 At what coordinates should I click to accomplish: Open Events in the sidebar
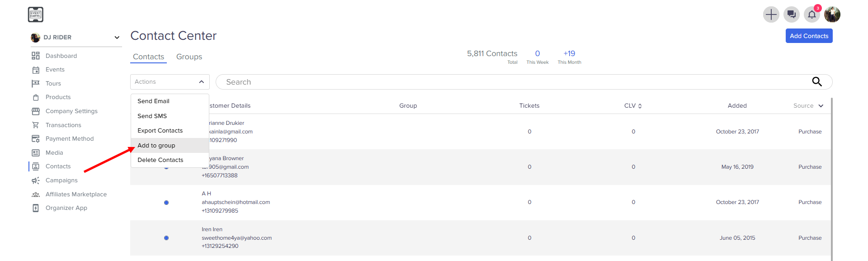(55, 70)
